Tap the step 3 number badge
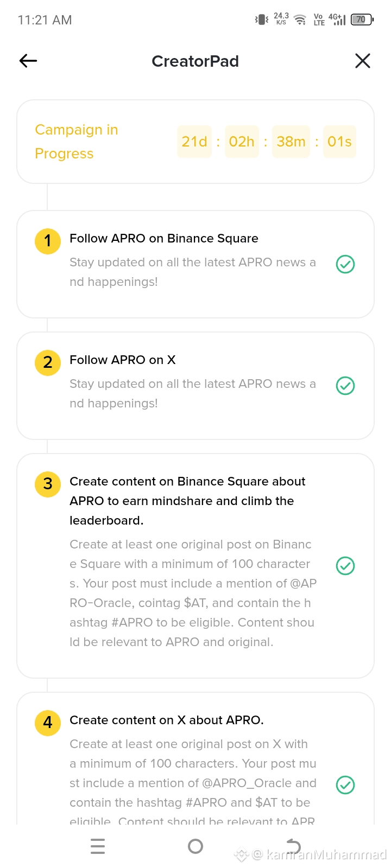This screenshot has height=868, width=391. pos(48,484)
